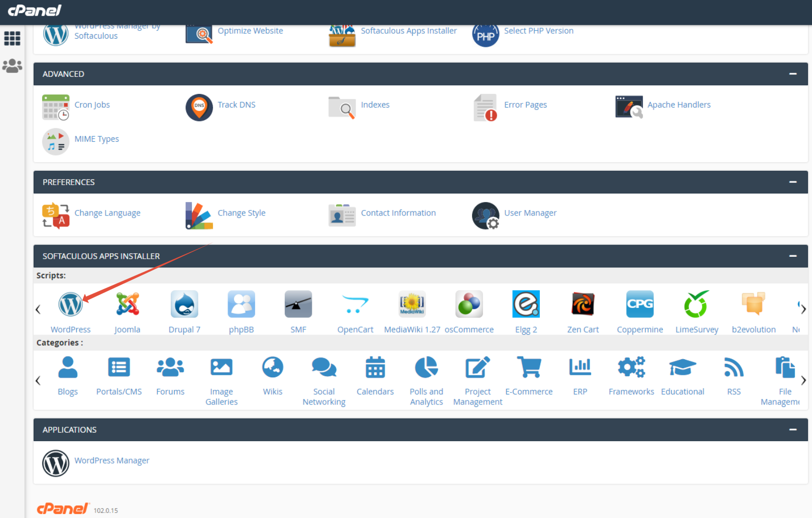
Task: Click the Select PHP Version link
Action: [x=539, y=31]
